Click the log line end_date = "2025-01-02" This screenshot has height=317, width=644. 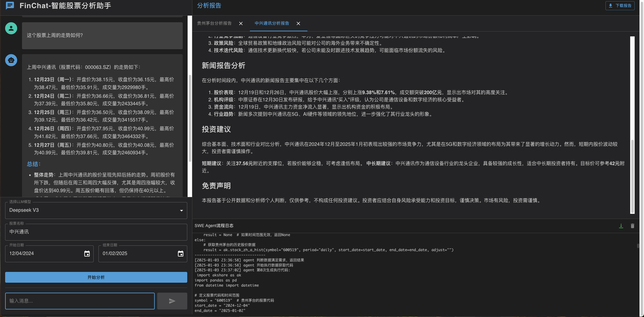click(220, 311)
